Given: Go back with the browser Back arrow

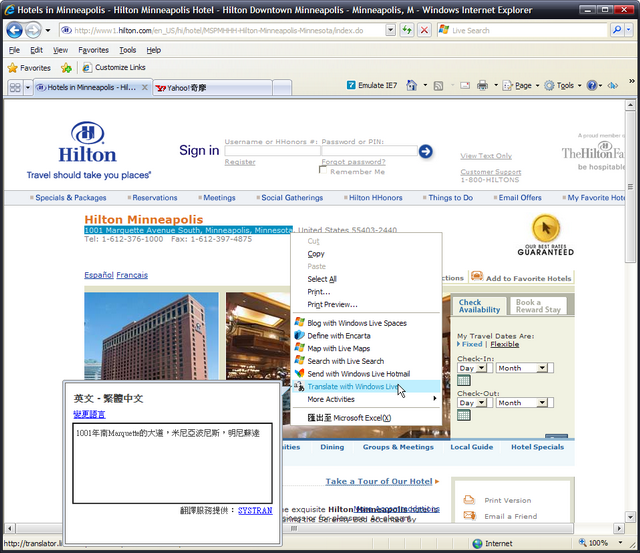Looking at the screenshot, I should pos(15,30).
